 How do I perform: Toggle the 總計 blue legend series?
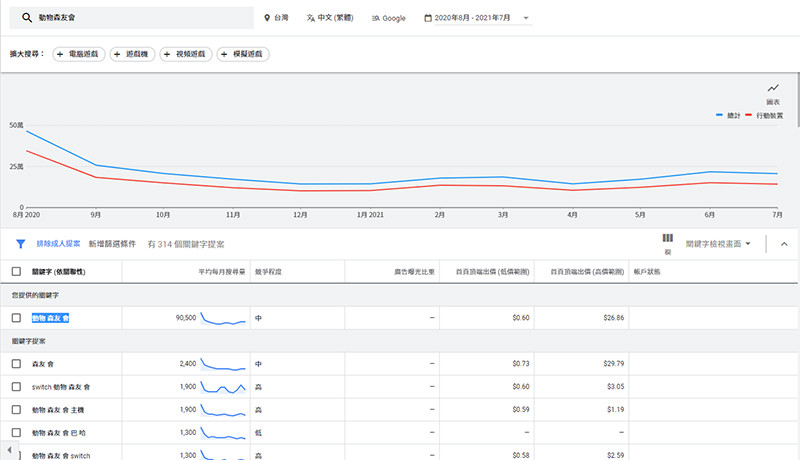pos(728,116)
